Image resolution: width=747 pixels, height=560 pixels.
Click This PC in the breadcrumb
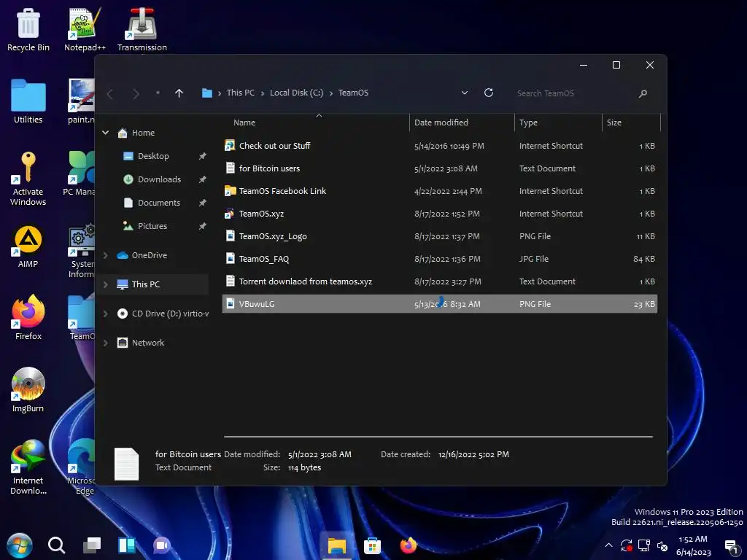pyautogui.click(x=241, y=93)
